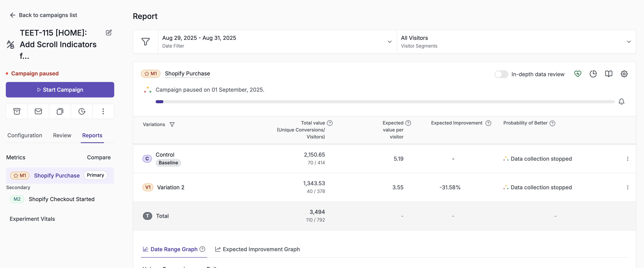Click the archive campaign icon
This screenshot has width=644, height=268.
click(17, 111)
